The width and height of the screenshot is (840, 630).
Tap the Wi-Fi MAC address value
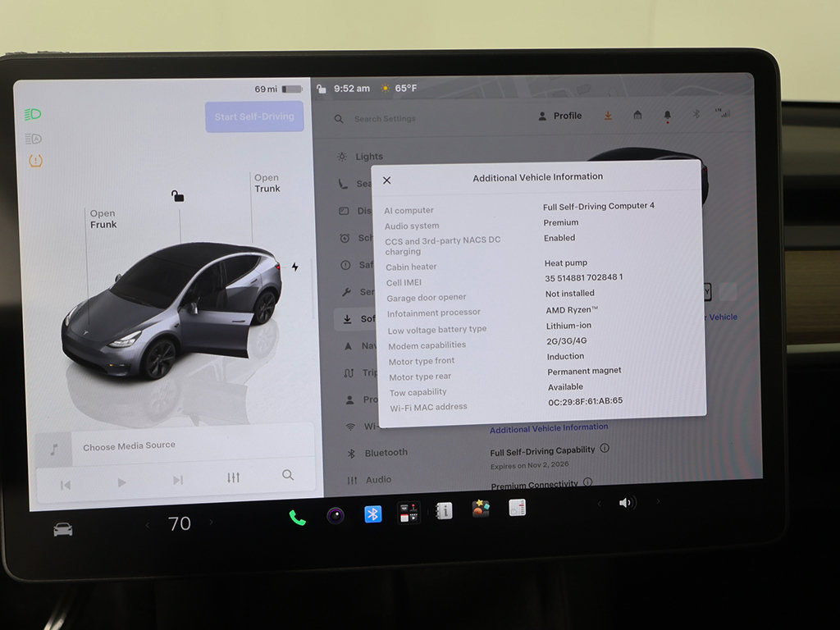(585, 400)
